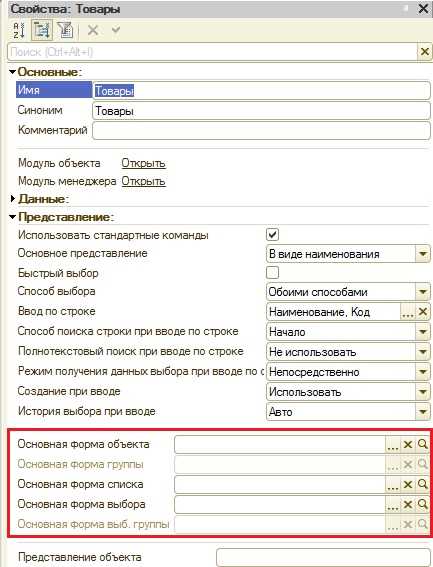Close the Свойства: Товары panel
The image size is (433, 567).
point(423,8)
